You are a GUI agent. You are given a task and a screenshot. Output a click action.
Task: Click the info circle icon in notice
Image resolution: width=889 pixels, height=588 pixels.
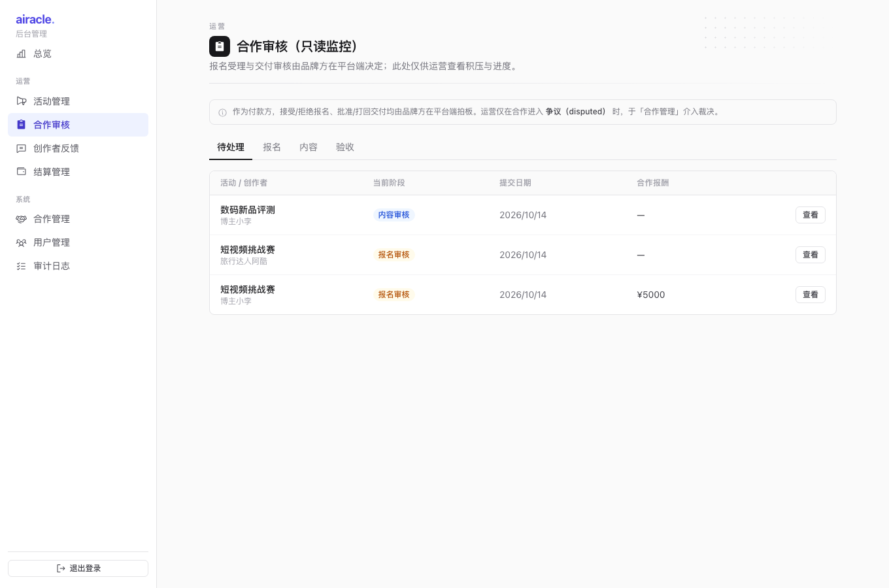pyautogui.click(x=222, y=112)
